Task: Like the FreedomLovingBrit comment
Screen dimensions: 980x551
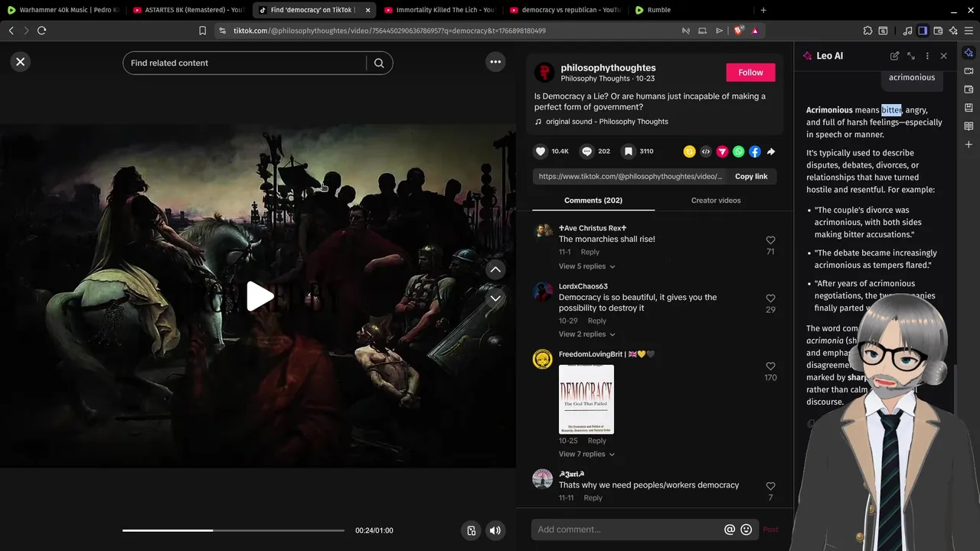Action: 770,367
